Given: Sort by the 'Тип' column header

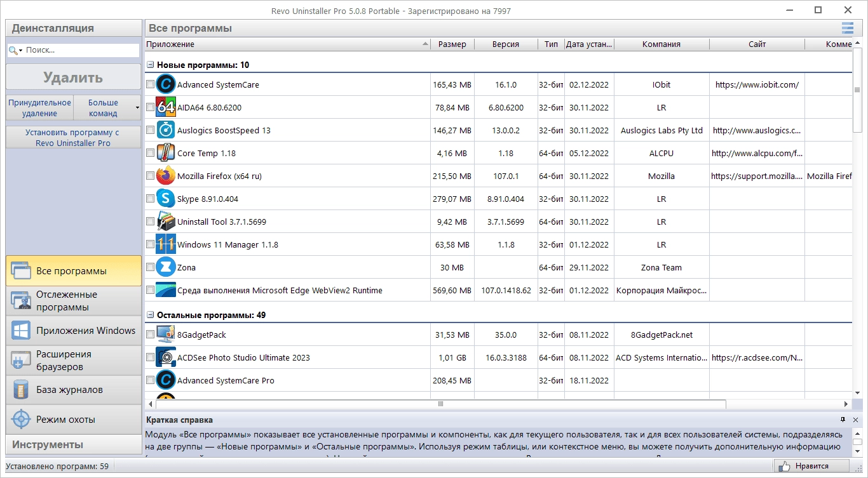Looking at the screenshot, I should [x=551, y=44].
